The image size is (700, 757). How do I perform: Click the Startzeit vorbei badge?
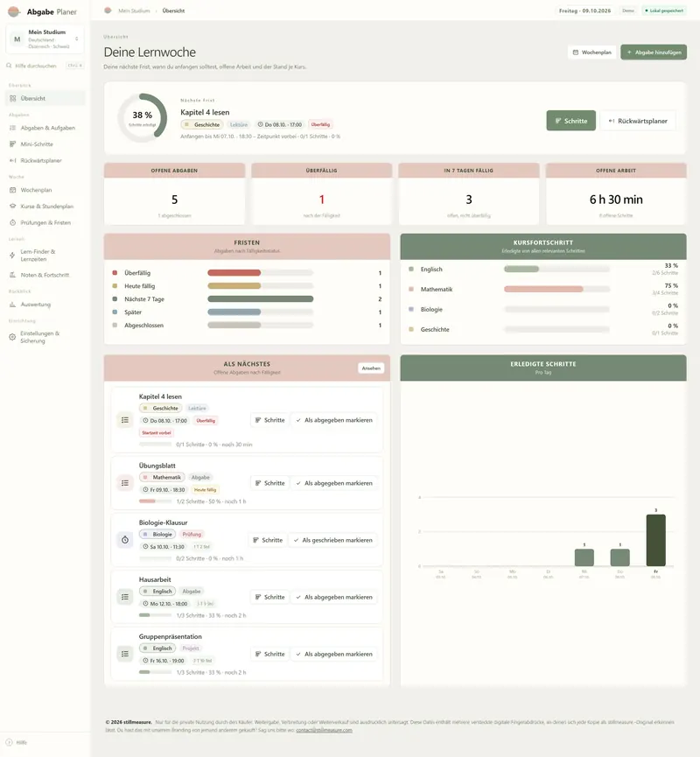pyautogui.click(x=157, y=432)
